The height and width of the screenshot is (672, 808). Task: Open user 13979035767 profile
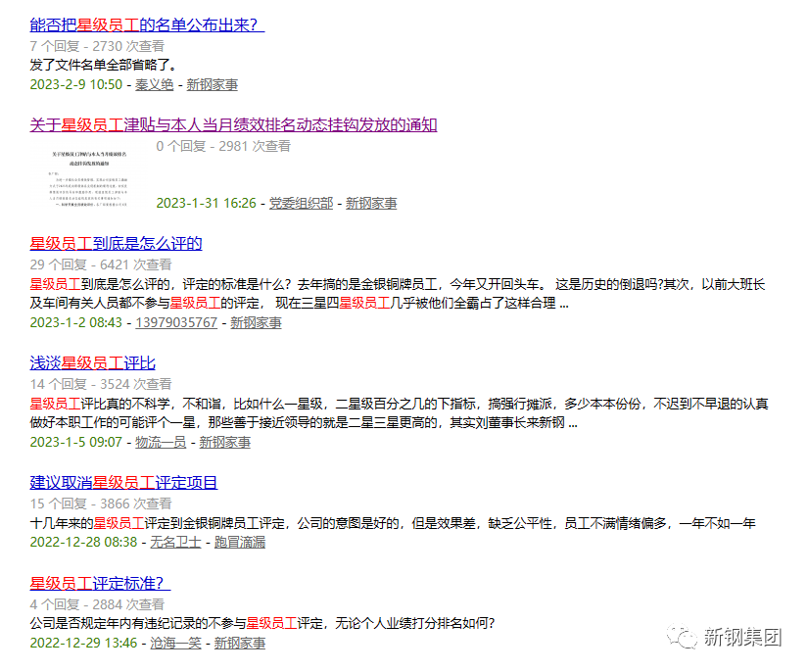pyautogui.click(x=176, y=322)
